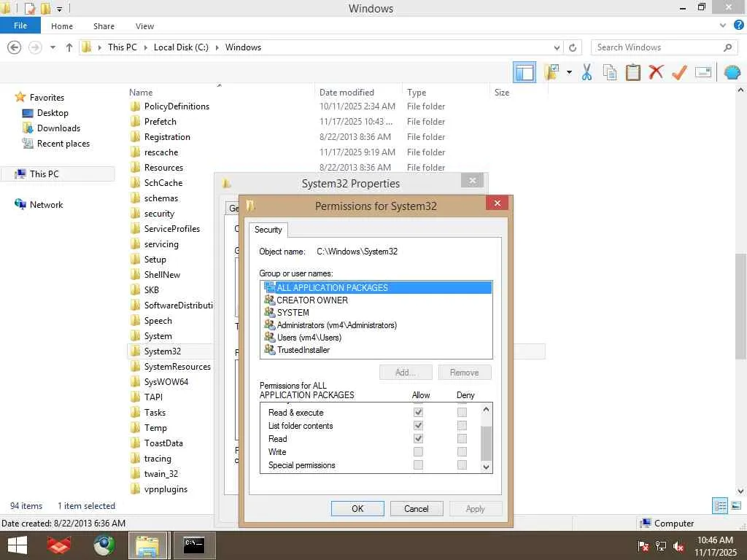
Task: Check Allow for Read permission
Action: (418, 438)
